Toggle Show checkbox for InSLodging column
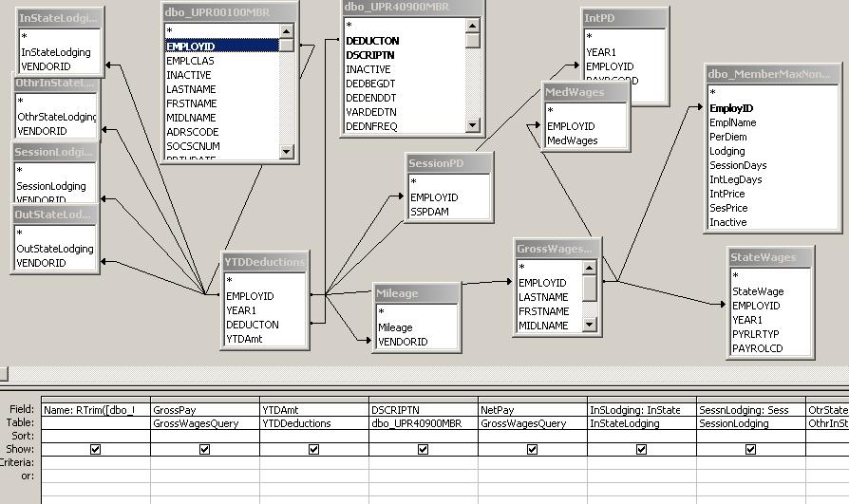Image resolution: width=849 pixels, height=504 pixels. (642, 449)
